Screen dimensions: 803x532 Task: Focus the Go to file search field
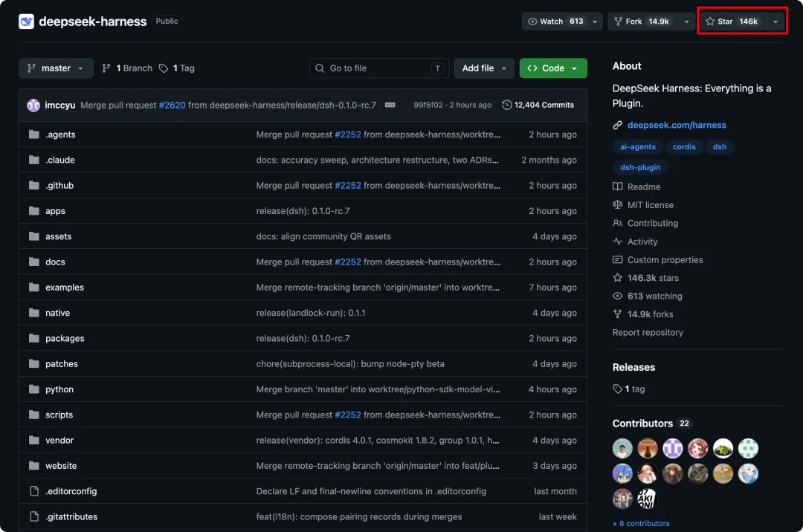click(x=379, y=68)
